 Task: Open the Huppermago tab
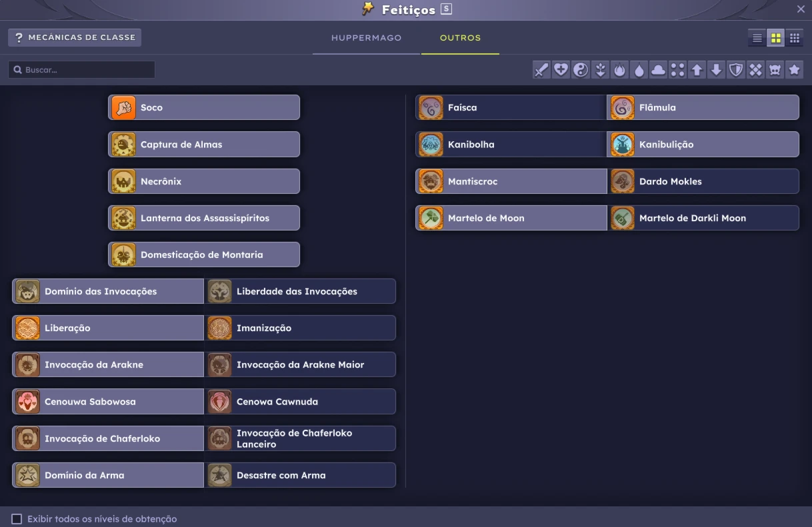366,38
